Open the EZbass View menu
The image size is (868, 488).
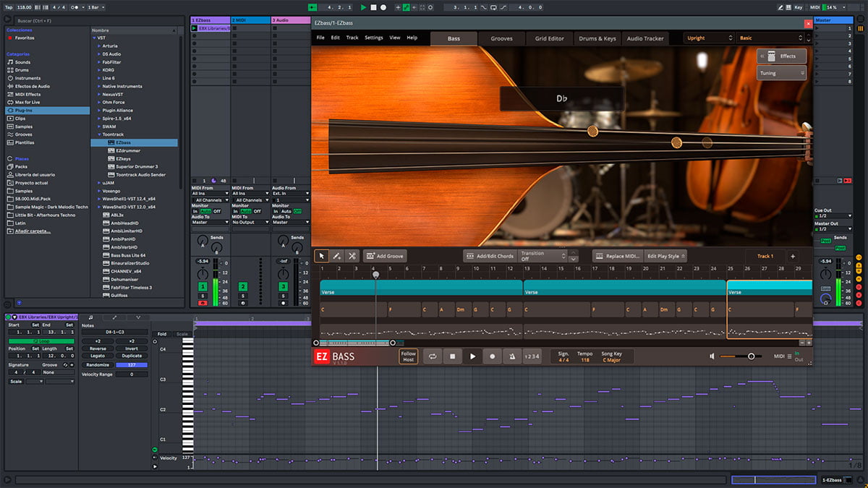click(395, 38)
